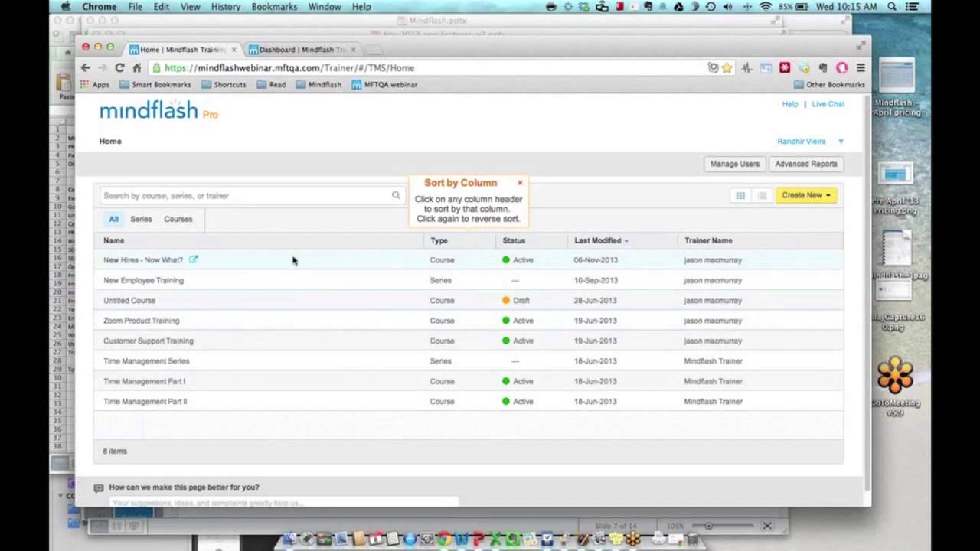Switch to the list view icon
980x551 pixels.
point(762,196)
